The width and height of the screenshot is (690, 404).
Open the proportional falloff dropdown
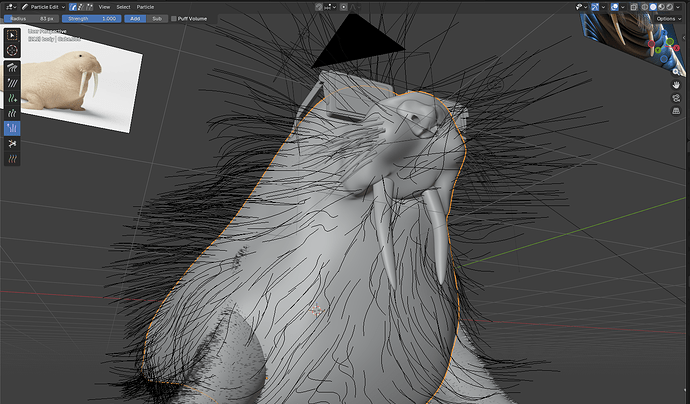(x=355, y=7)
